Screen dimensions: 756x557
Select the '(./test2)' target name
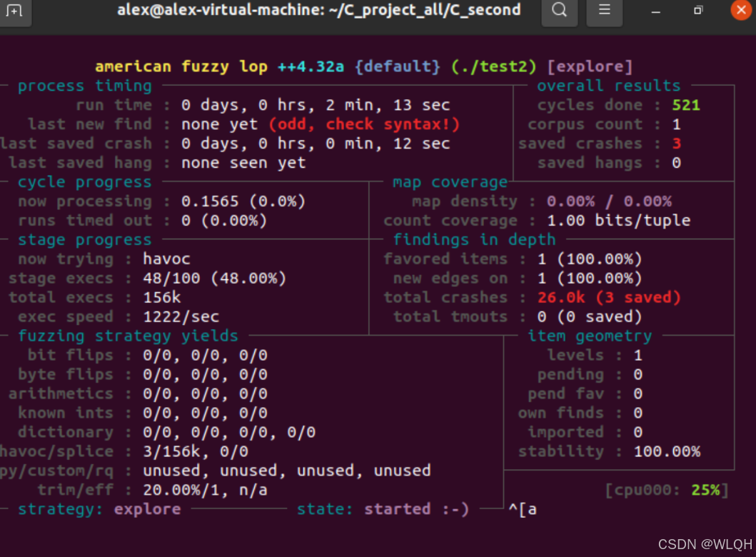494,66
